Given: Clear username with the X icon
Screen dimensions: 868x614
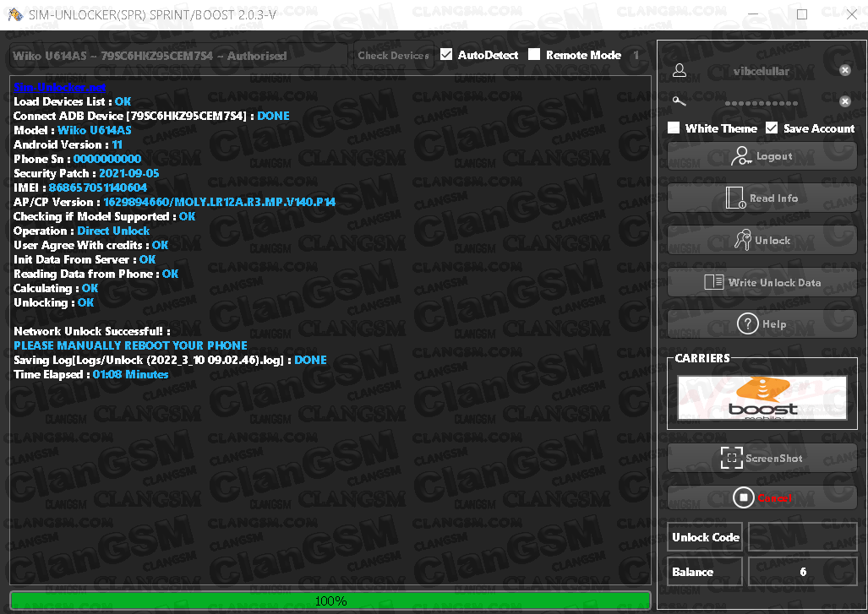Looking at the screenshot, I should [x=844, y=70].
